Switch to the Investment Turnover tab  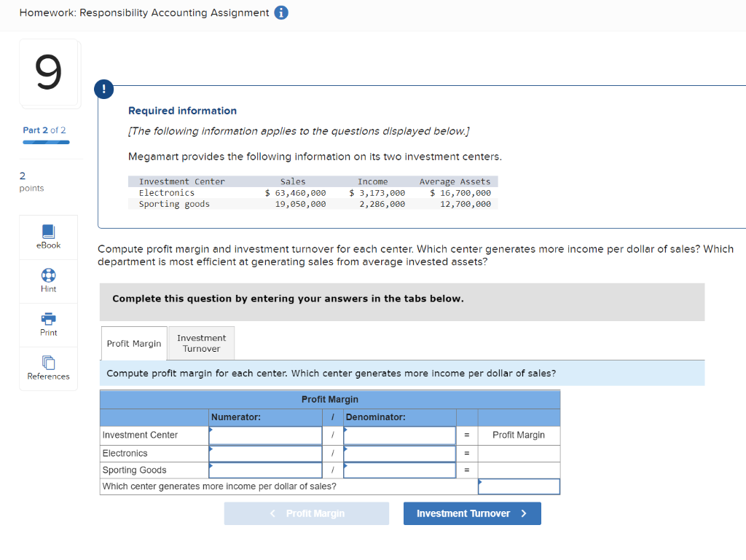pyautogui.click(x=200, y=342)
